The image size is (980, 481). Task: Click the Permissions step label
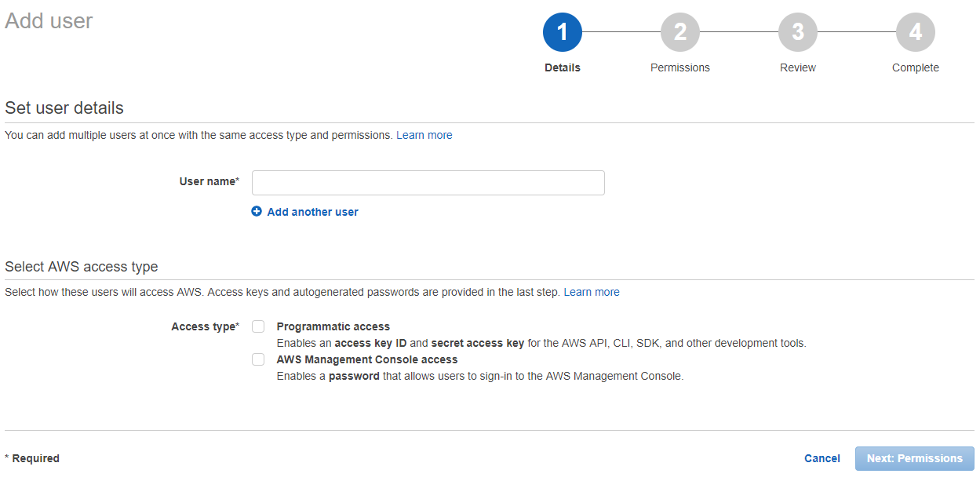pos(680,67)
